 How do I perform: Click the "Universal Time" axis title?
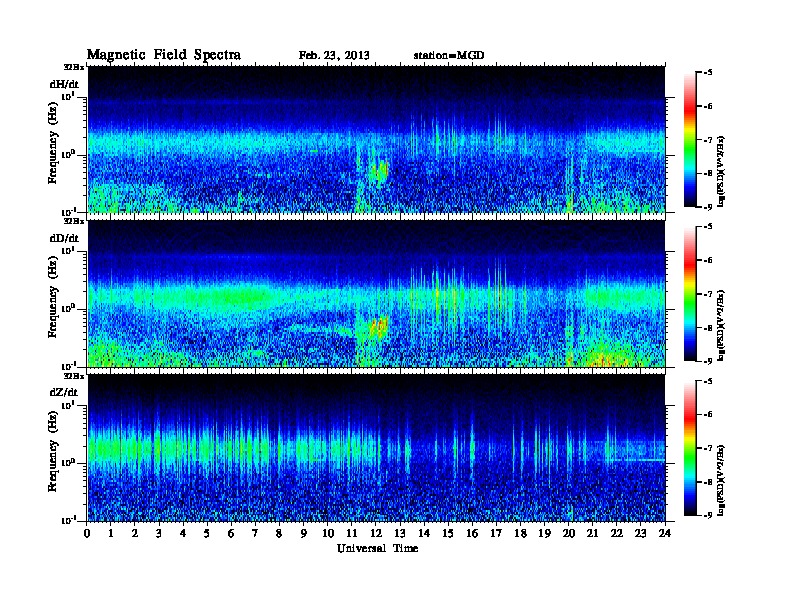coord(377,548)
